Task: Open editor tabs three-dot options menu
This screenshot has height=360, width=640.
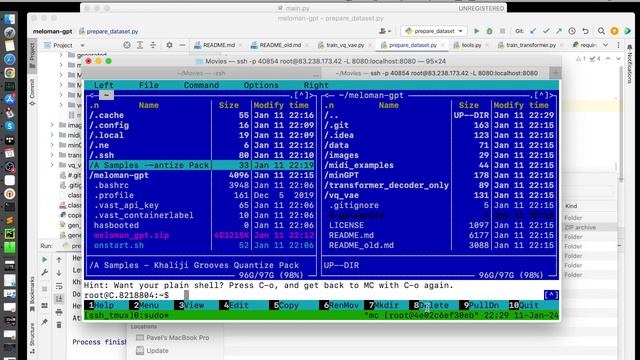Action: 618,45
